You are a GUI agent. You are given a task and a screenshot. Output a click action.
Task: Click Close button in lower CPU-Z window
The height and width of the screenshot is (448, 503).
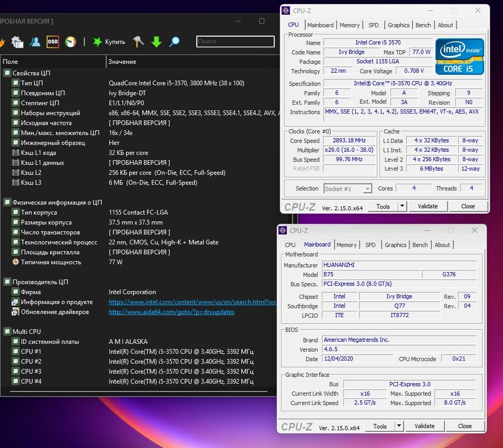(465, 426)
